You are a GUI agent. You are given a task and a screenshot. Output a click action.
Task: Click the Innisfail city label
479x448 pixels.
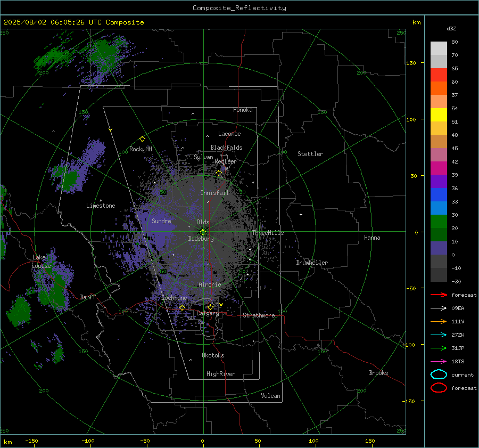tap(214, 193)
